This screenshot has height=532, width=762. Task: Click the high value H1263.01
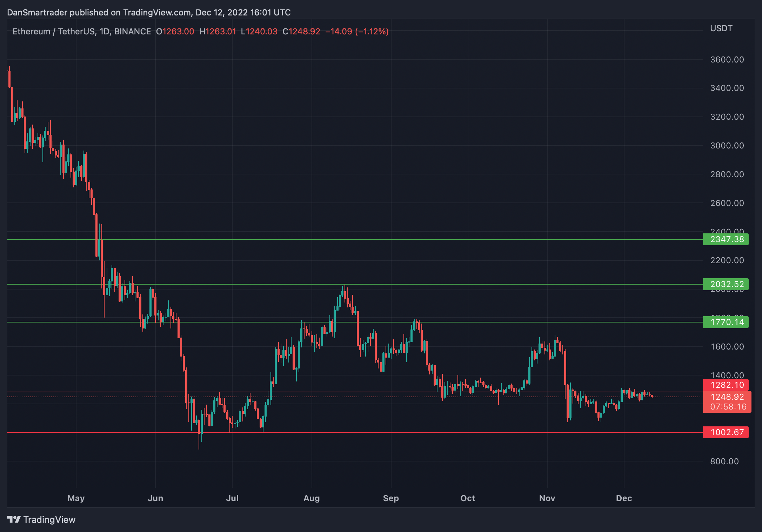click(x=218, y=32)
